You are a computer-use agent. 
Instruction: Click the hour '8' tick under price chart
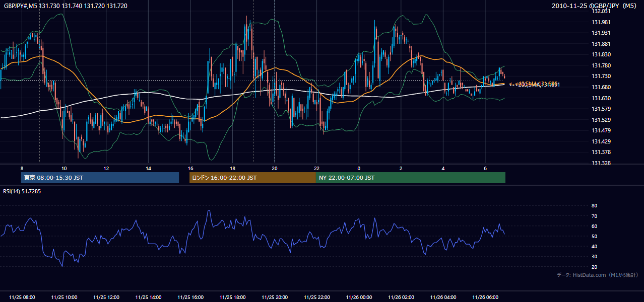click(x=22, y=168)
